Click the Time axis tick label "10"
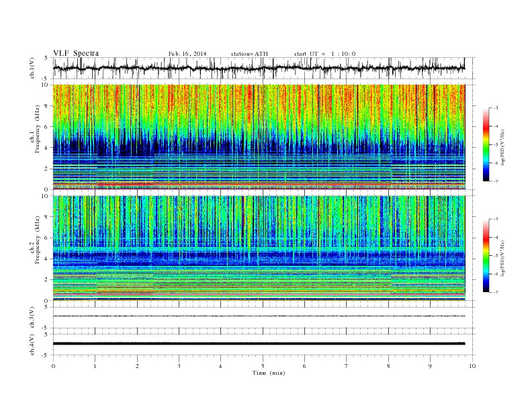532x411 pixels. pyautogui.click(x=472, y=366)
